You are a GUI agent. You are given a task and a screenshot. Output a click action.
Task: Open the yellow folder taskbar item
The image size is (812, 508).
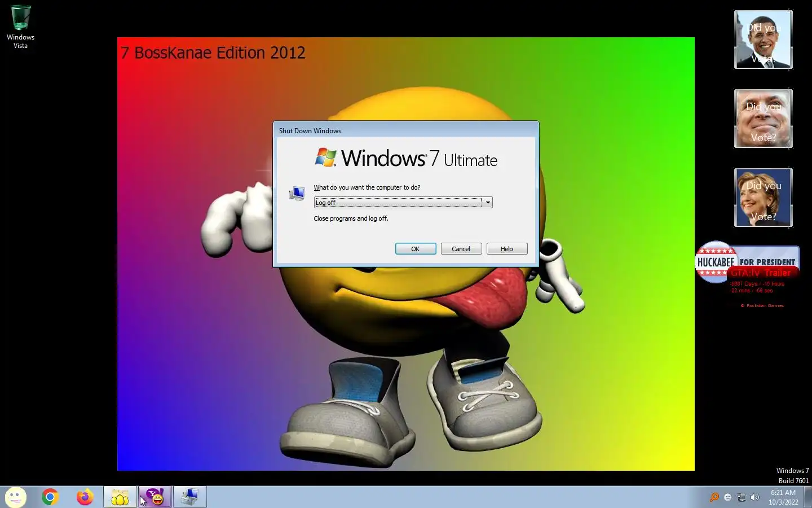click(120, 497)
